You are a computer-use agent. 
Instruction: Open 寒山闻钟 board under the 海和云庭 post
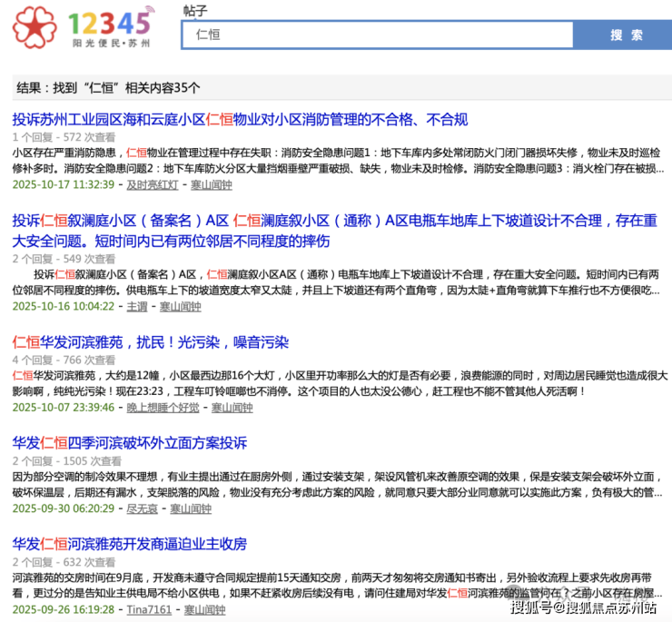[211, 184]
